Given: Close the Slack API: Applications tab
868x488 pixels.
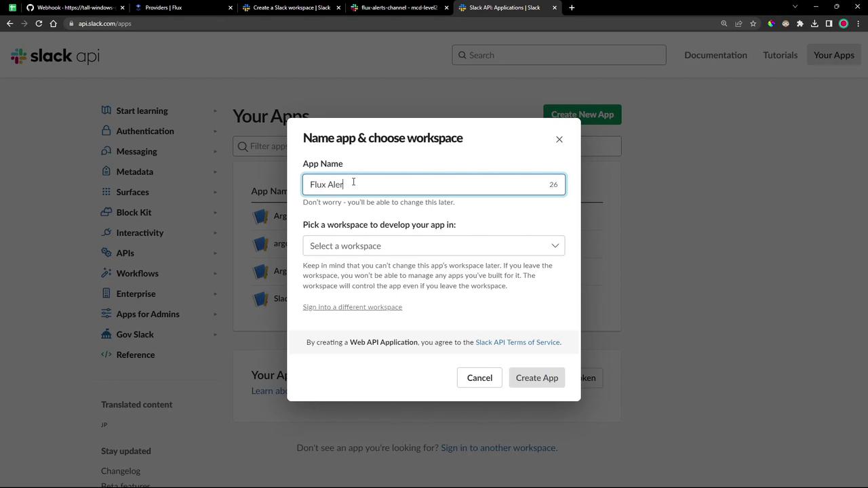Looking at the screenshot, I should (555, 7).
